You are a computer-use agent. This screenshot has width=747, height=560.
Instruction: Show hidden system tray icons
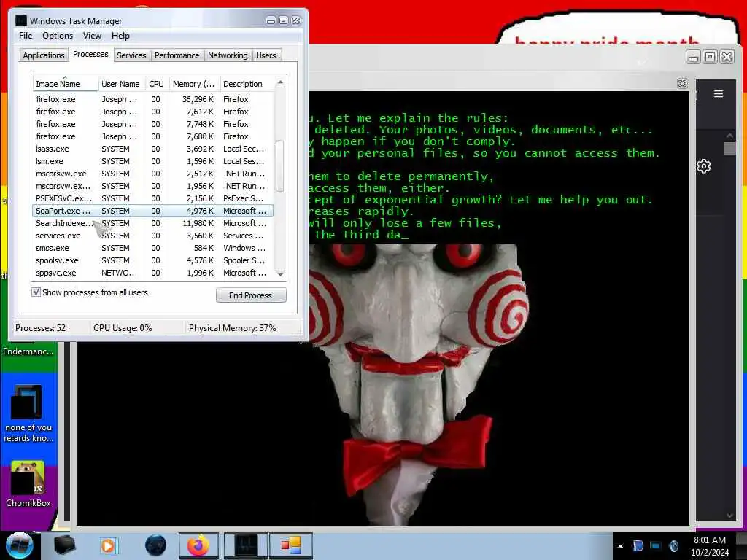click(620, 546)
